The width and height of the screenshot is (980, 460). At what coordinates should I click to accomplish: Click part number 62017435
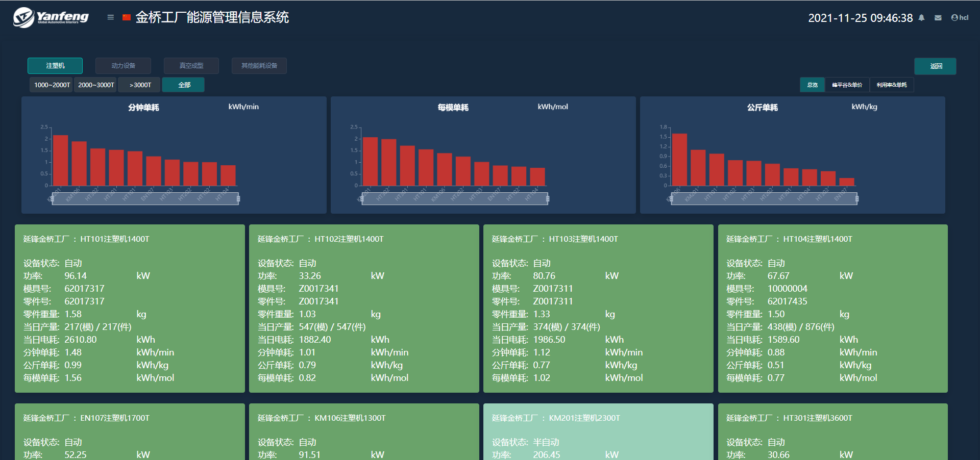(x=788, y=301)
